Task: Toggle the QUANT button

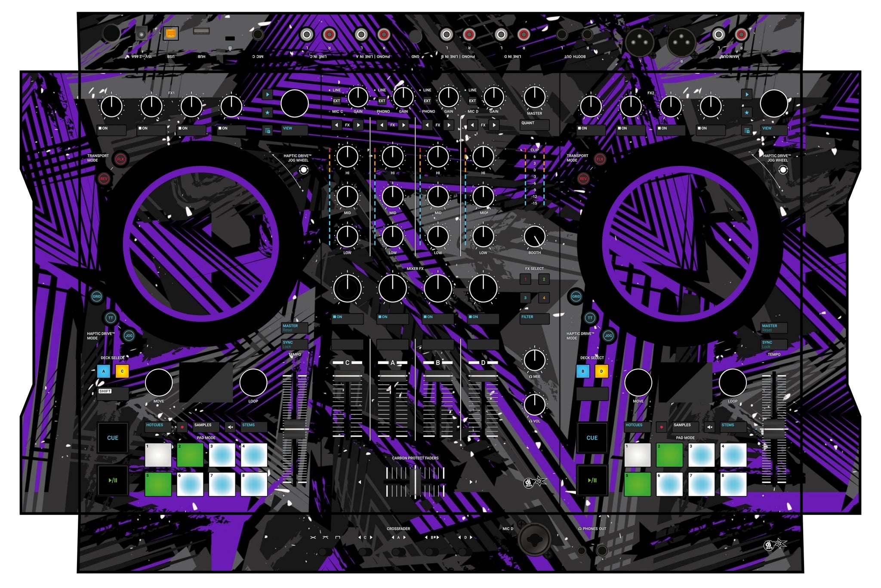Action: point(535,125)
